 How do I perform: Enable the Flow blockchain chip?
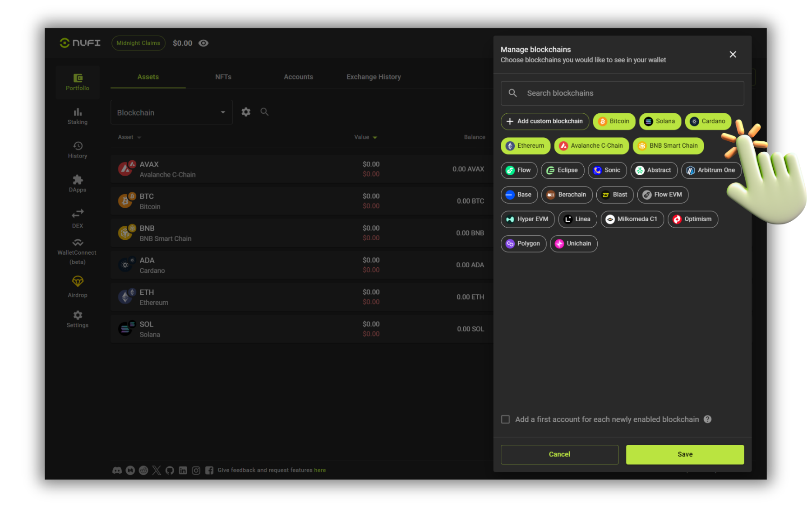click(x=519, y=170)
